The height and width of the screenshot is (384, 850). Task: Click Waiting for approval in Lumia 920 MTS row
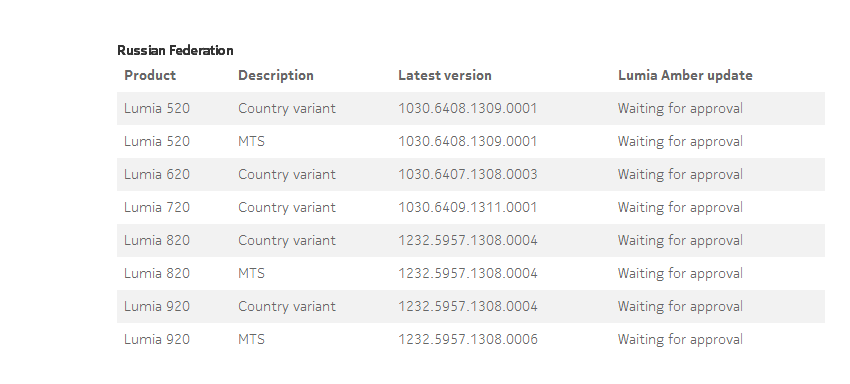click(680, 340)
